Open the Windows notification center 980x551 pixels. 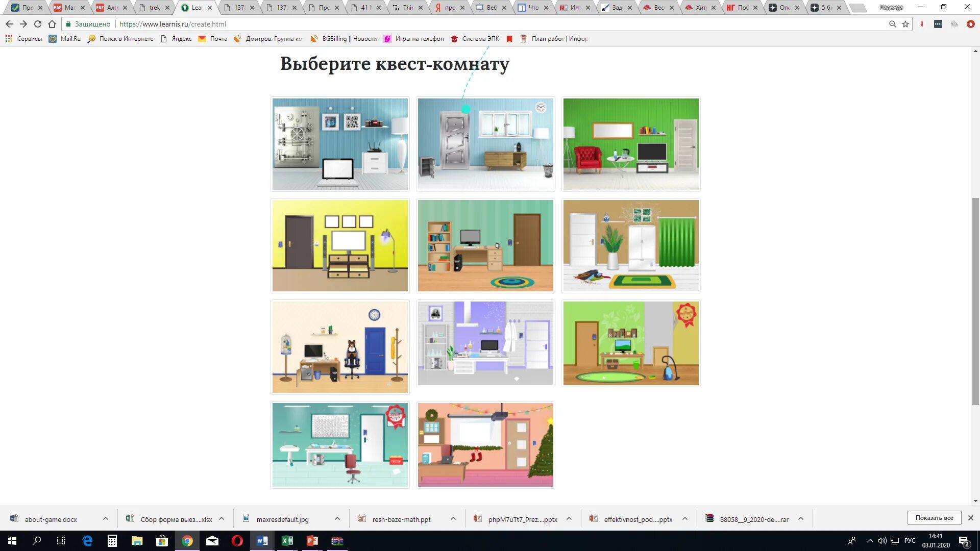coord(964,541)
